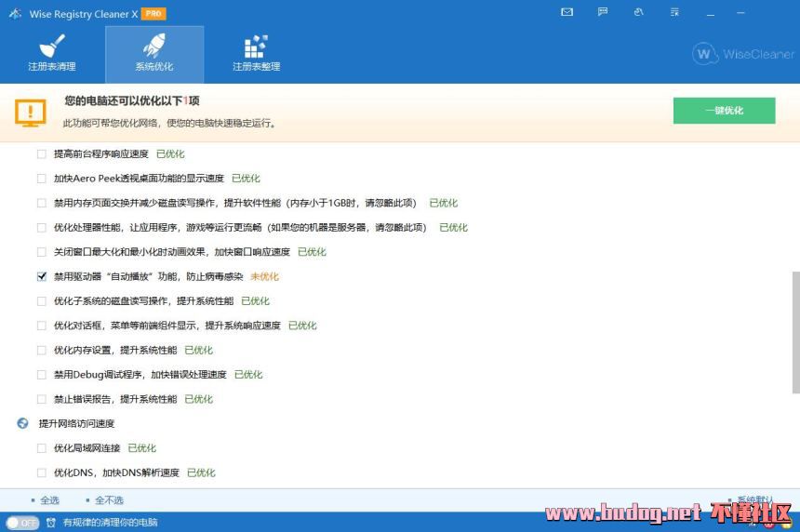
Task: Click the green 一键优化 button
Action: [x=724, y=110]
